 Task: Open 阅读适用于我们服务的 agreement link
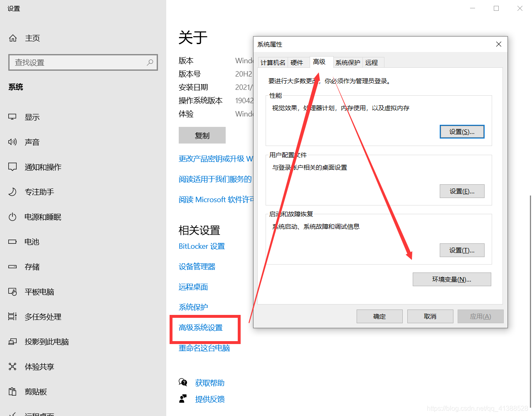215,179
